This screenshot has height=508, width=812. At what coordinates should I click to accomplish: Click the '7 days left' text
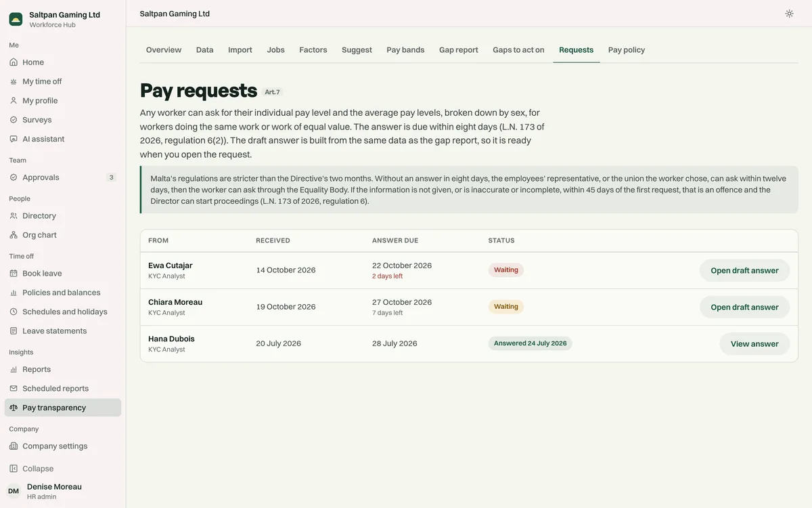pos(388,313)
